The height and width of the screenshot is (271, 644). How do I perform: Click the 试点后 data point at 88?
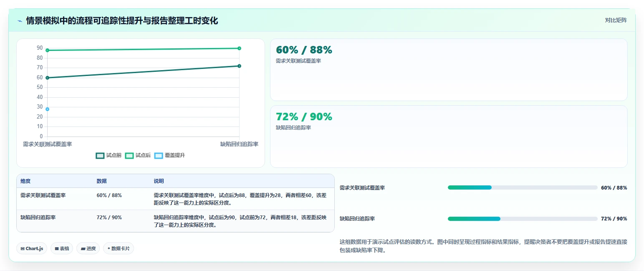point(47,51)
